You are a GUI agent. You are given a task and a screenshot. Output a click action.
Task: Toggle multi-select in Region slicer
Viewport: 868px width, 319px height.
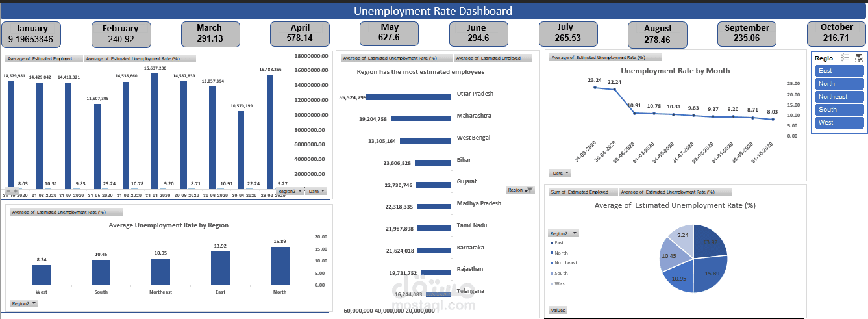(x=845, y=58)
